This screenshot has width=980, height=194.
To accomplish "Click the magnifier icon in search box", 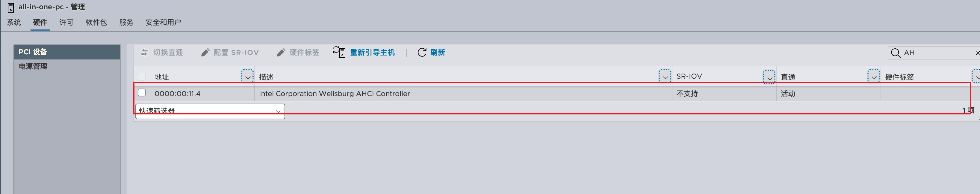I will 896,53.
